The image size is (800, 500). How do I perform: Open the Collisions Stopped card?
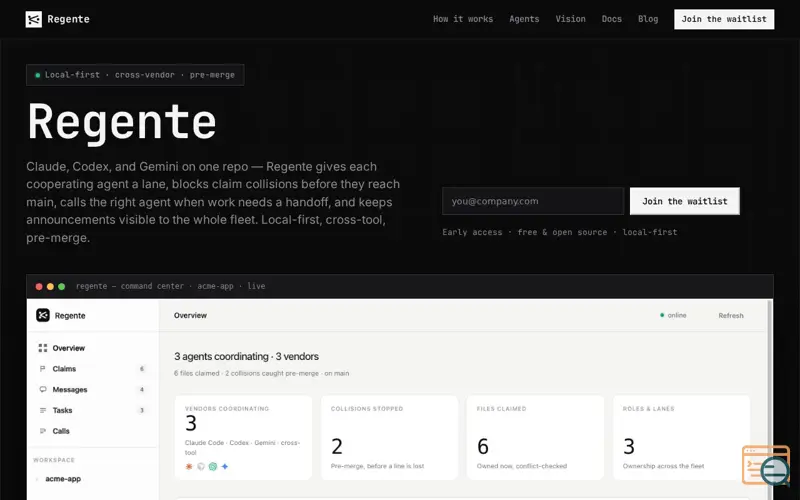coord(389,437)
